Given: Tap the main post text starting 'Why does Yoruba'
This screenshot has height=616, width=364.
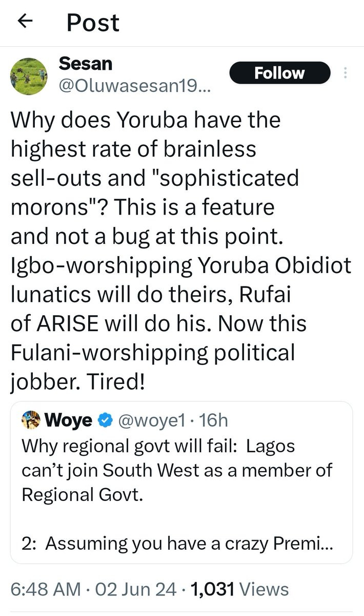Looking at the screenshot, I should (x=146, y=121).
